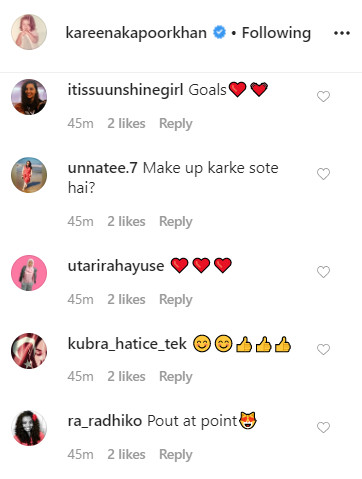Open kareenakapoorkhan username link

tap(136, 33)
